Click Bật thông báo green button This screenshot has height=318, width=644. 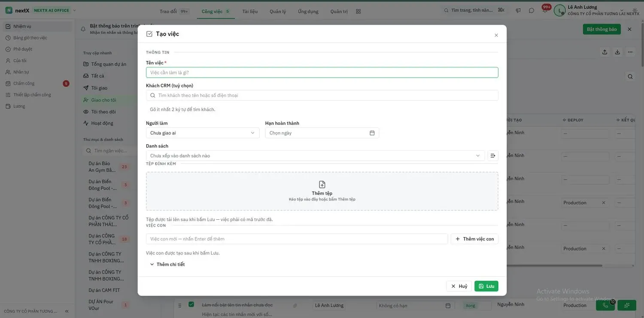(x=601, y=29)
